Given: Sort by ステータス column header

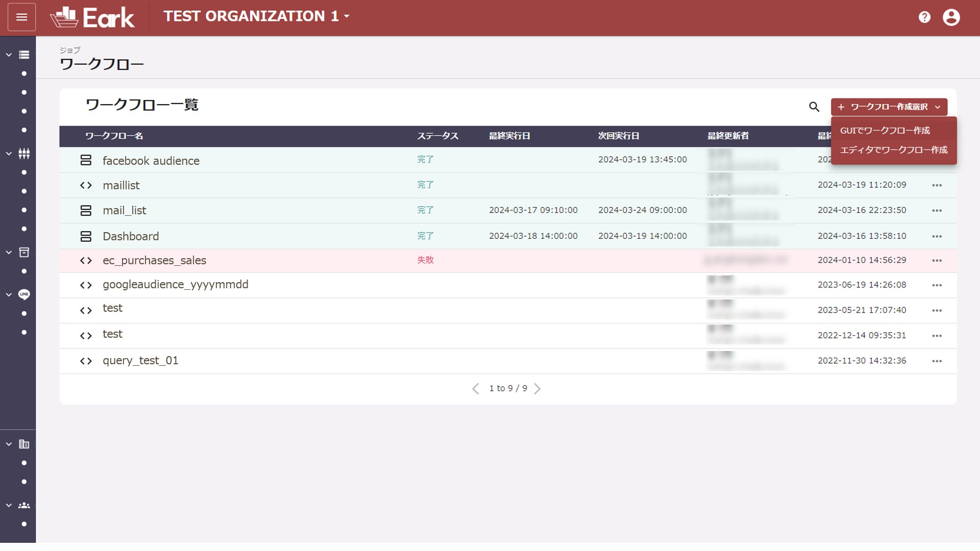Looking at the screenshot, I should point(437,136).
